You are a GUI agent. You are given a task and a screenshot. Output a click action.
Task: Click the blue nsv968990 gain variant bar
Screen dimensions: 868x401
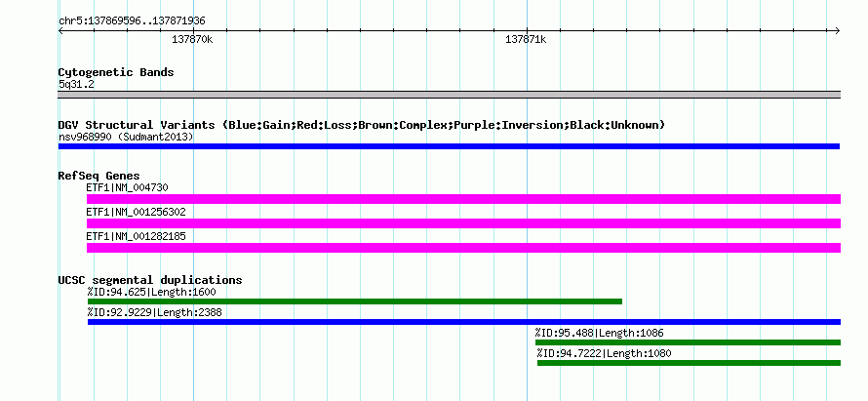(x=449, y=146)
